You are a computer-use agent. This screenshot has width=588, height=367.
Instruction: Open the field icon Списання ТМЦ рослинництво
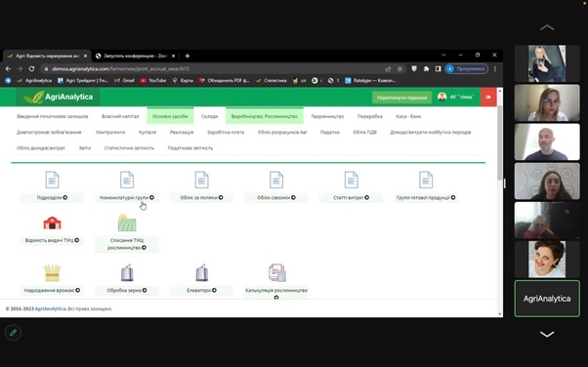[127, 223]
